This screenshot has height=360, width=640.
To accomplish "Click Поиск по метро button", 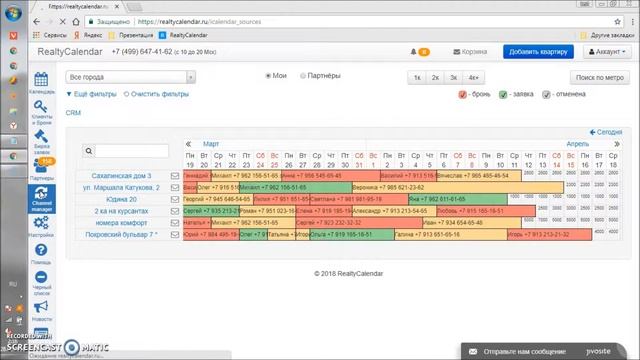I will (600, 78).
